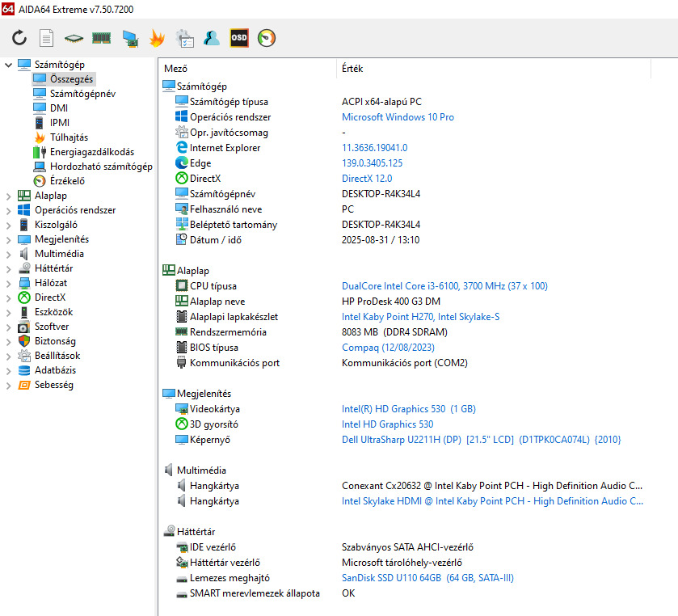The image size is (678, 616).
Task: Expand the Operációs rendszer tree branch
Action: click(8, 211)
